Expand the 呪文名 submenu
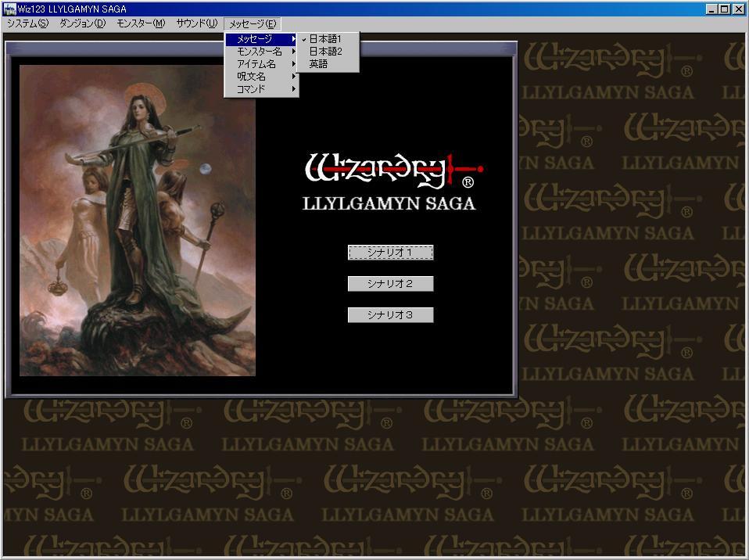Image resolution: width=749 pixels, height=560 pixels. (261, 77)
